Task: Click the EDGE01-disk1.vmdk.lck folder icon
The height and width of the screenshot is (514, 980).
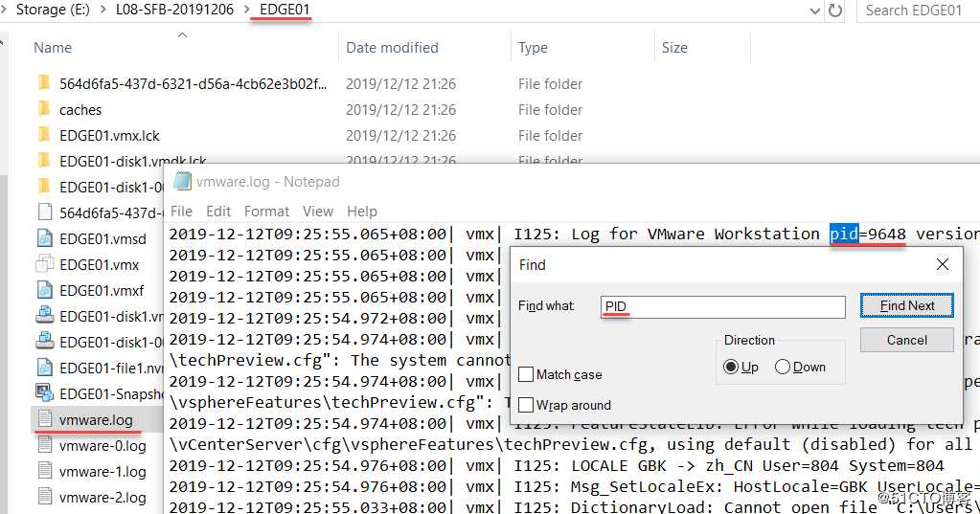Action: (44, 161)
